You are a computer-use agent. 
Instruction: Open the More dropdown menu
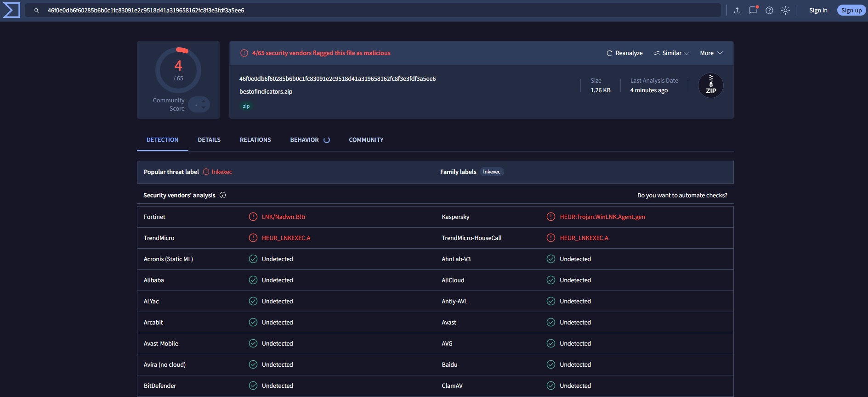click(x=711, y=53)
